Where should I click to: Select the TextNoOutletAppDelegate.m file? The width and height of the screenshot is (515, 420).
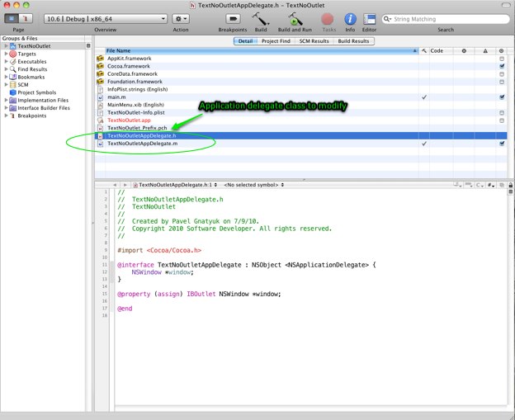(142, 144)
